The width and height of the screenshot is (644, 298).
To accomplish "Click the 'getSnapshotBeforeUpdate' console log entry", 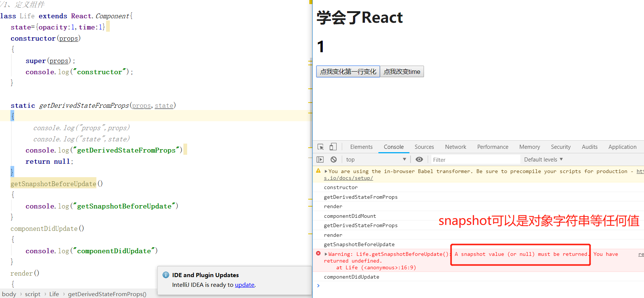I will (359, 245).
